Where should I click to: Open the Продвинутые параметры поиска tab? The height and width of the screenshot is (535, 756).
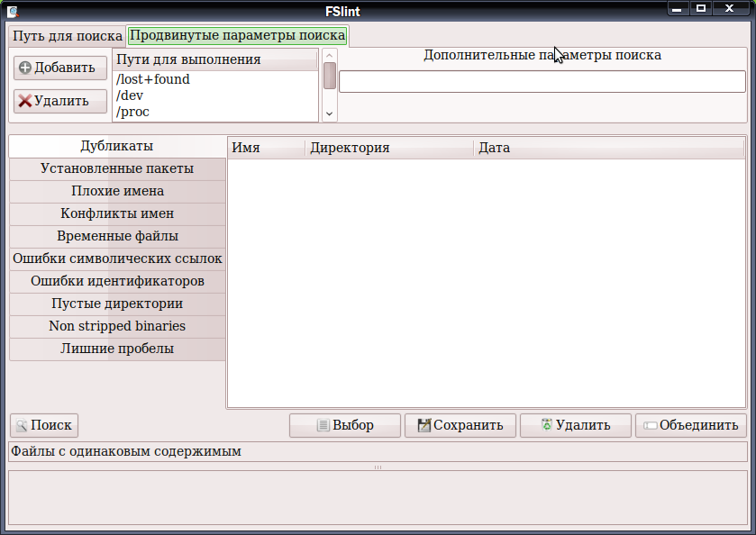click(237, 36)
